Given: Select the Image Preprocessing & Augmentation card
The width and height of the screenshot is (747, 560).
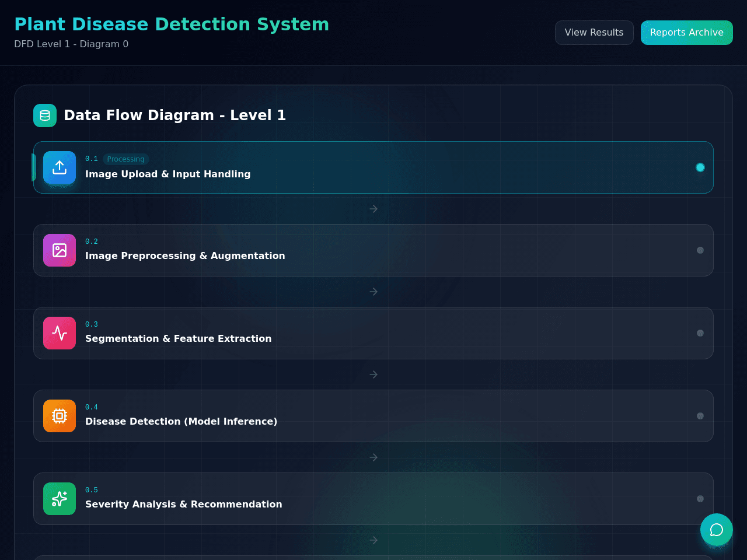Looking at the screenshot, I should point(373,250).
